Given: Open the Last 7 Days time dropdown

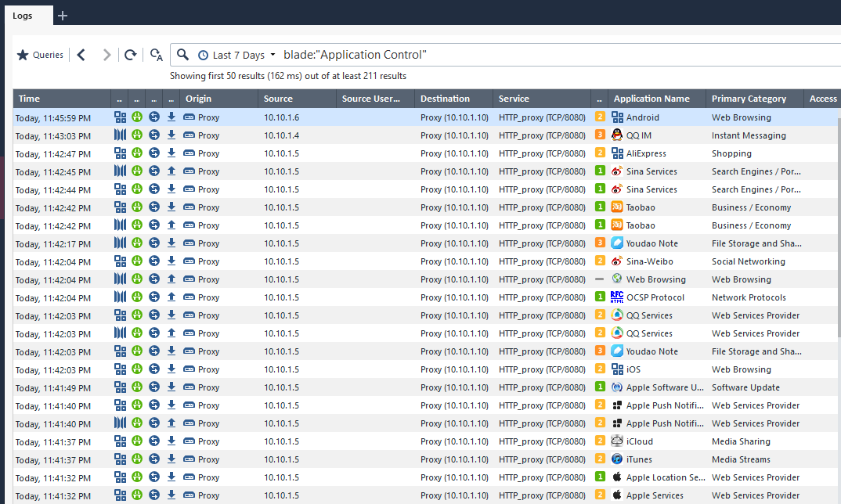Looking at the screenshot, I should click(236, 55).
